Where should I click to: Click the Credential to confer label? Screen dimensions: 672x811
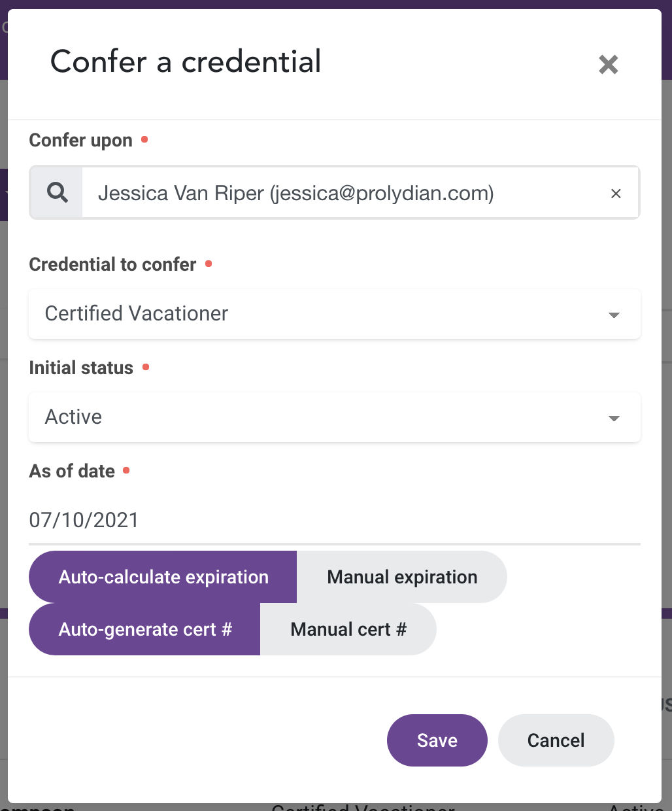point(112,264)
